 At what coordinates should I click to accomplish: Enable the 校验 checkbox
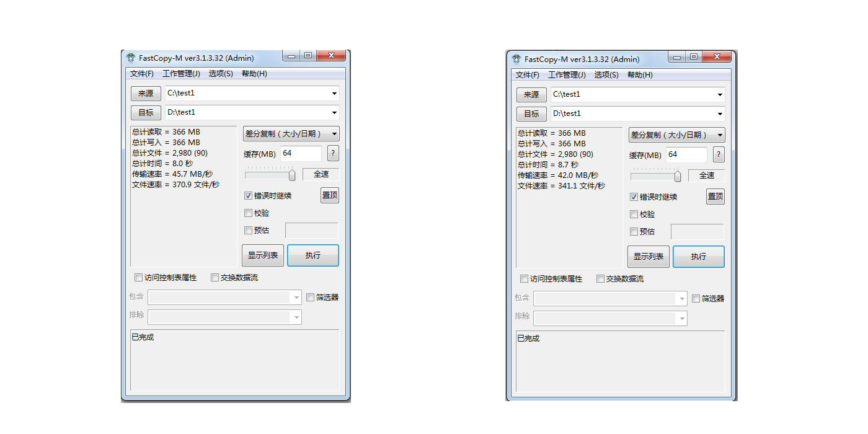(x=249, y=213)
